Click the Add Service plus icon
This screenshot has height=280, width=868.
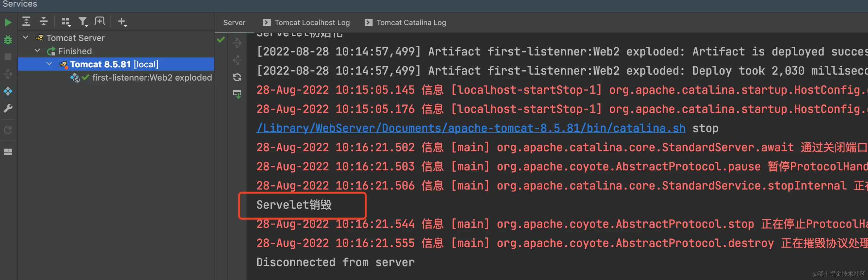[122, 22]
